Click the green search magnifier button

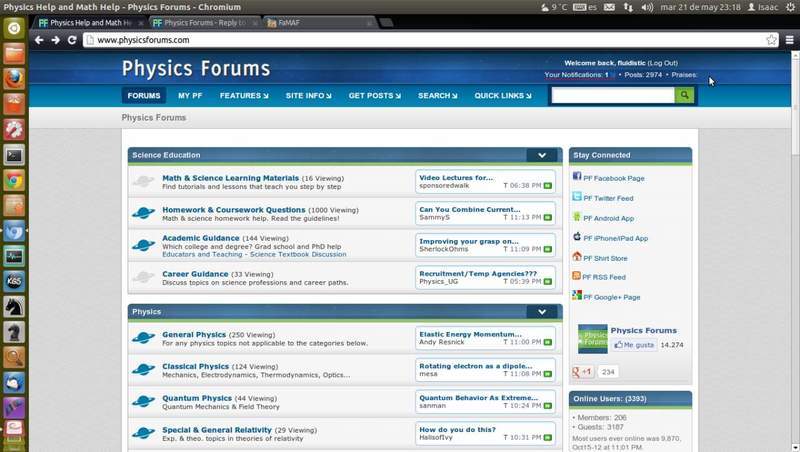click(684, 95)
